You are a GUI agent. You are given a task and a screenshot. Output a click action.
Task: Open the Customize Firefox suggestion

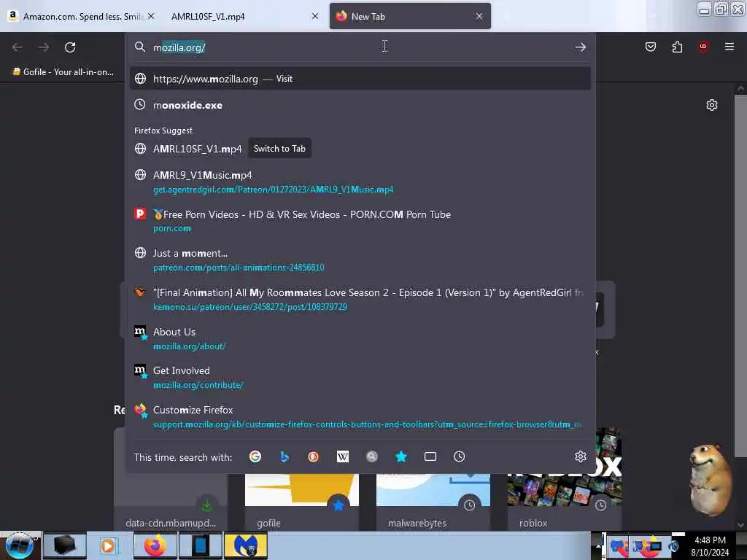(360, 416)
